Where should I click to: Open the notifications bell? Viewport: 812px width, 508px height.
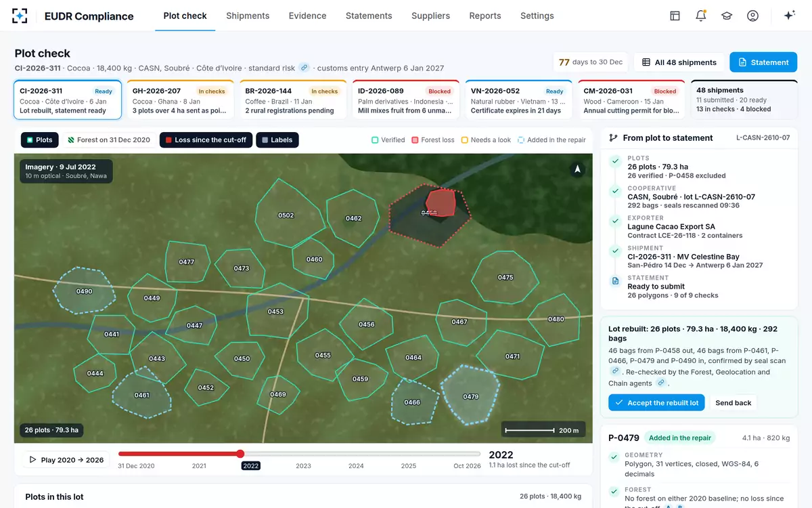pyautogui.click(x=700, y=16)
